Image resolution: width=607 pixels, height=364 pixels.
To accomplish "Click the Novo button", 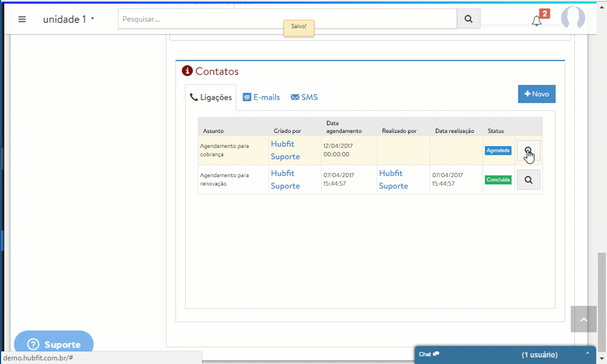I will click(x=536, y=94).
